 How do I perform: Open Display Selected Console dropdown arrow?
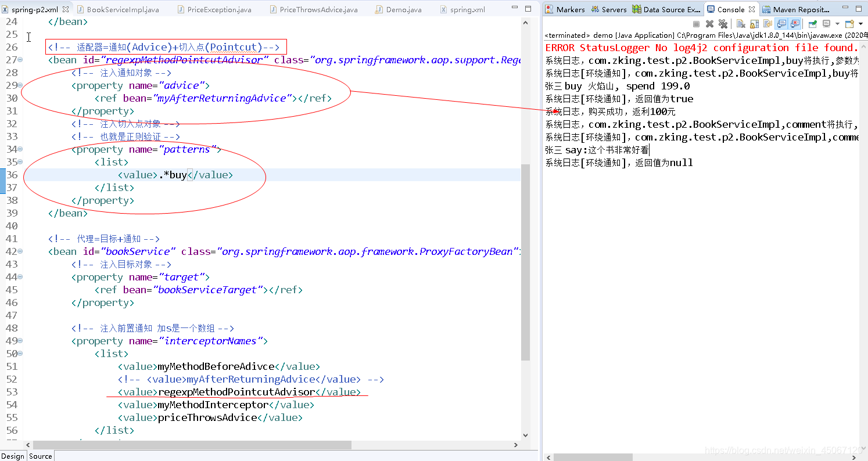pyautogui.click(x=837, y=24)
